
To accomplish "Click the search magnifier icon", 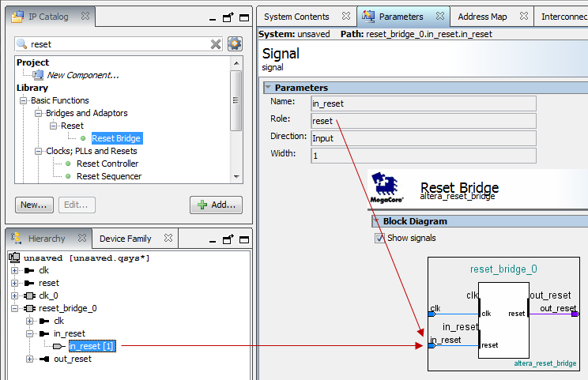I will [x=22, y=44].
